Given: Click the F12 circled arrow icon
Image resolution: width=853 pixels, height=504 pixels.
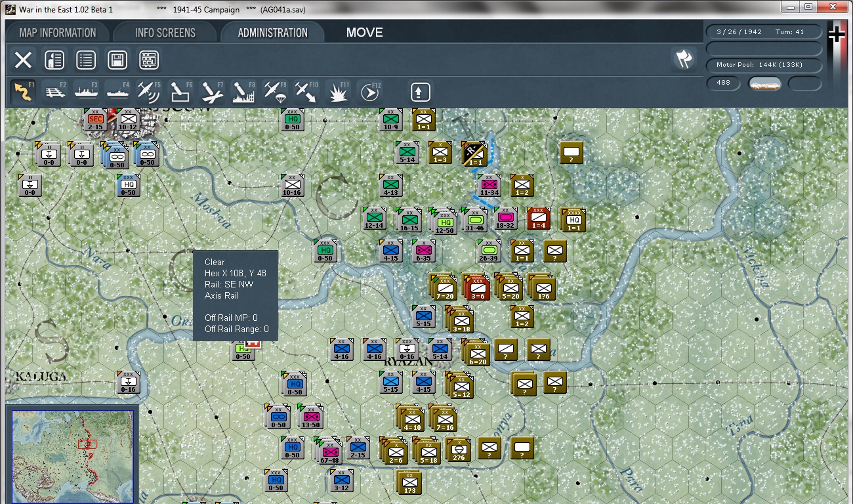Looking at the screenshot, I should [370, 92].
